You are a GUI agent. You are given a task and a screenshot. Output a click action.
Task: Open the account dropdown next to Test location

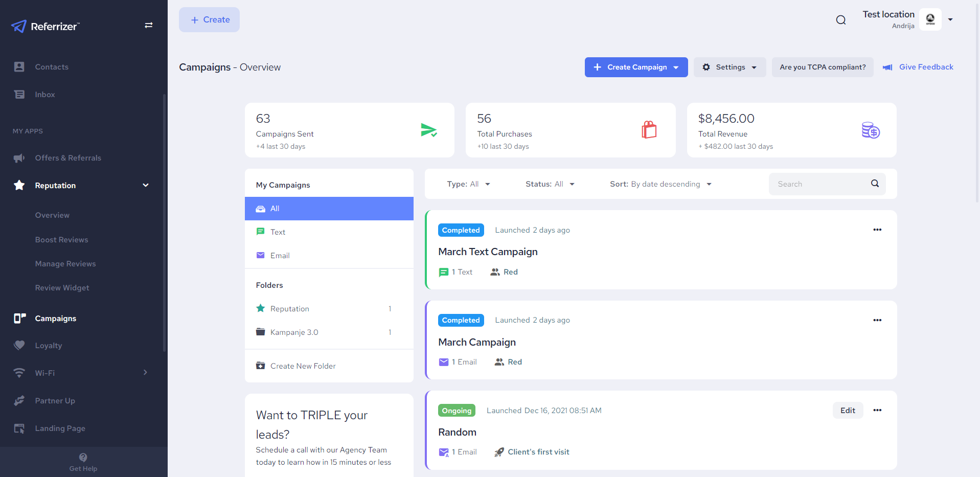point(951,19)
